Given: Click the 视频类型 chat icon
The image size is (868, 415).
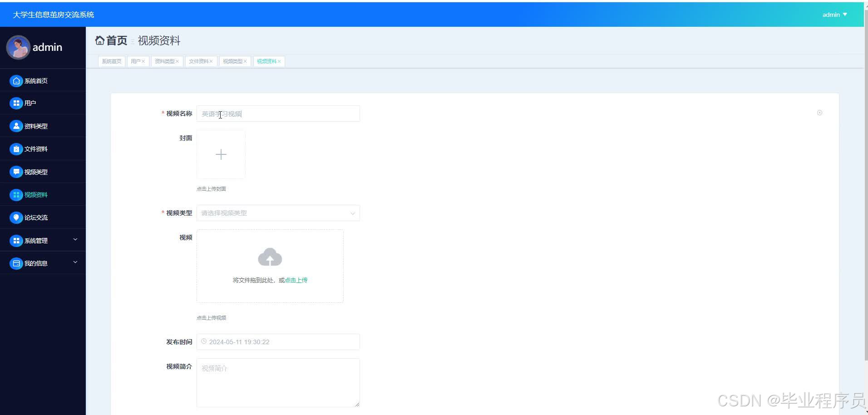Looking at the screenshot, I should point(16,172).
